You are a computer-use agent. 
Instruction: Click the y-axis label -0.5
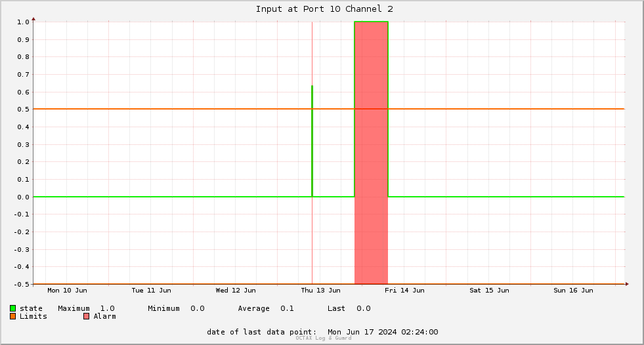coord(22,284)
